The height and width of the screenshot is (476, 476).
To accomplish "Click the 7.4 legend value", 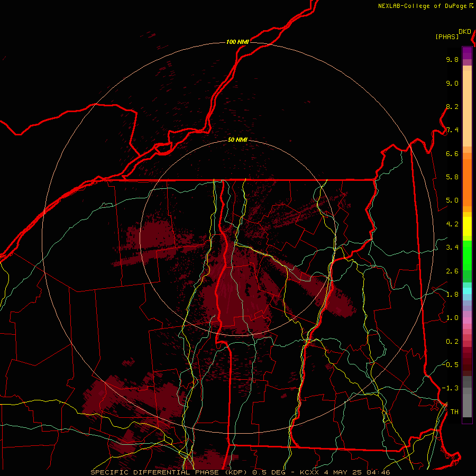I will point(452,130).
